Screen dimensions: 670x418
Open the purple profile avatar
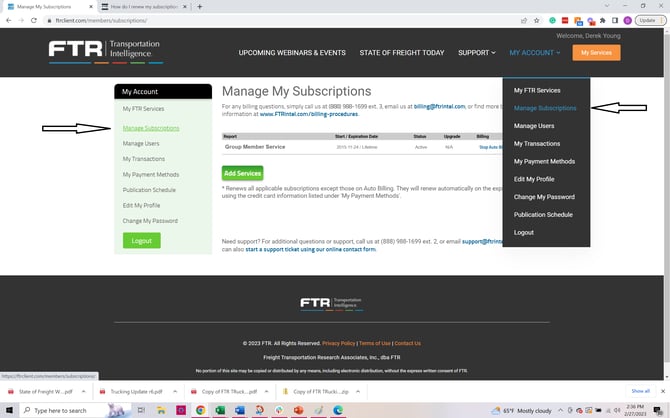(x=627, y=20)
